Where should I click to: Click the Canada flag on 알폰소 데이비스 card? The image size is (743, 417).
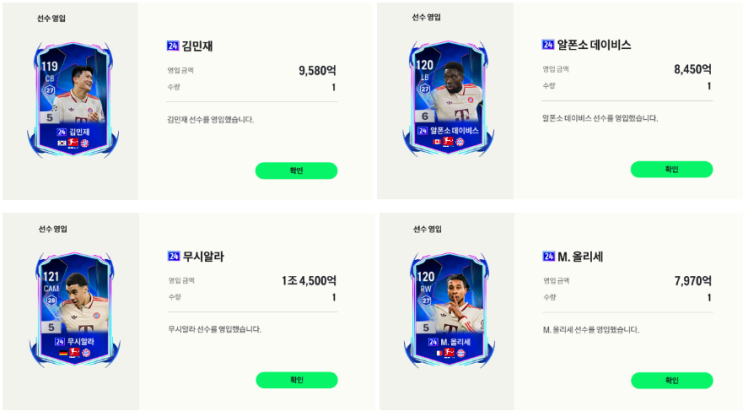pyautogui.click(x=437, y=142)
